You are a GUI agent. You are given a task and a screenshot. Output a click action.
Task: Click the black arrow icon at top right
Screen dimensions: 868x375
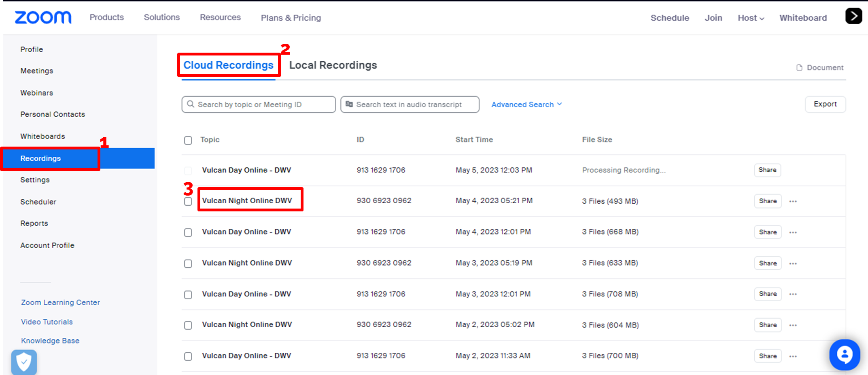coord(853,16)
